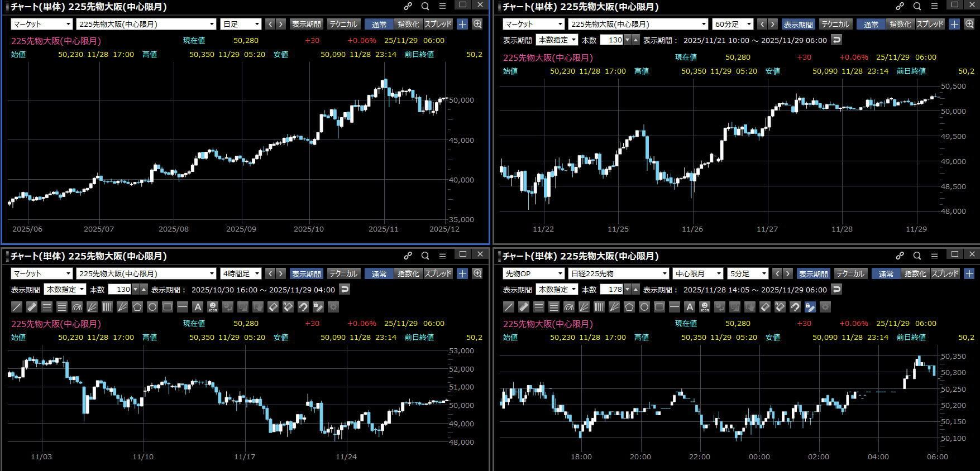Open hamburger menu in 4-hour chart title bar

[x=442, y=256]
